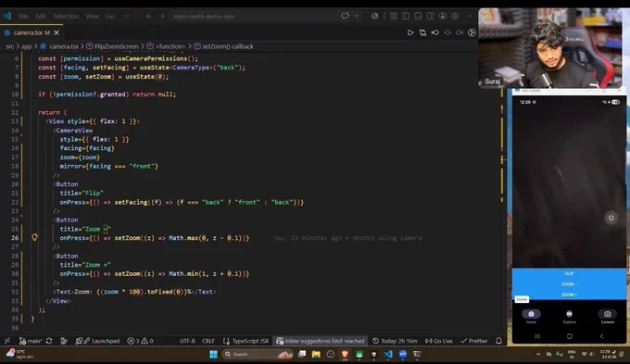This screenshot has height=364, width=630.
Task: Open the Home tab in the phone app
Action: pos(531,316)
